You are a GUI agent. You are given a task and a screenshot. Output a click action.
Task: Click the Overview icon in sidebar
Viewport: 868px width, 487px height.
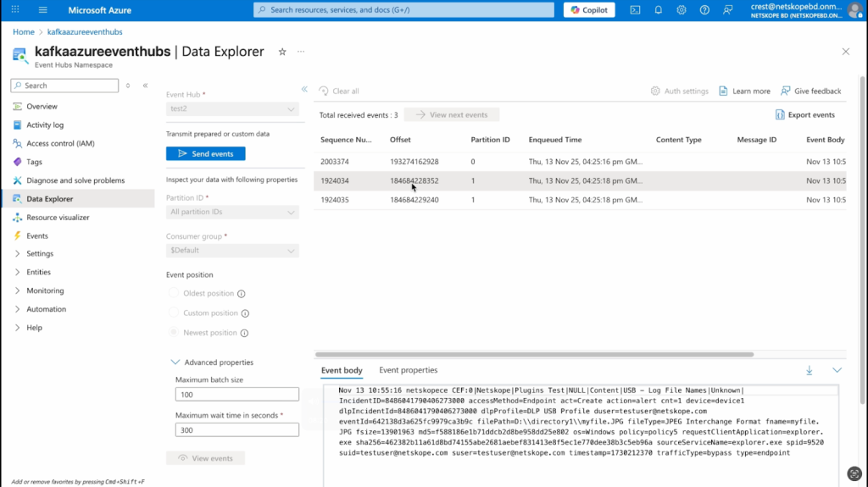pos(17,106)
